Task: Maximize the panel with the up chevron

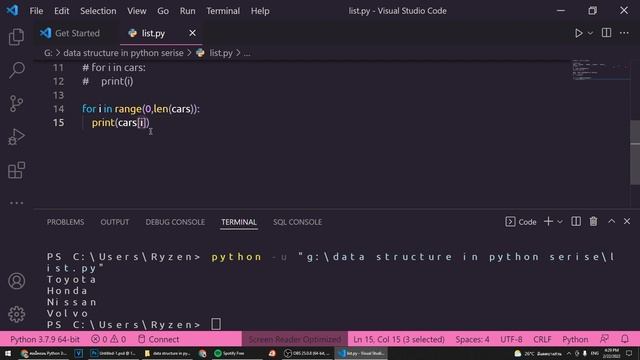Action: [x=611, y=221]
